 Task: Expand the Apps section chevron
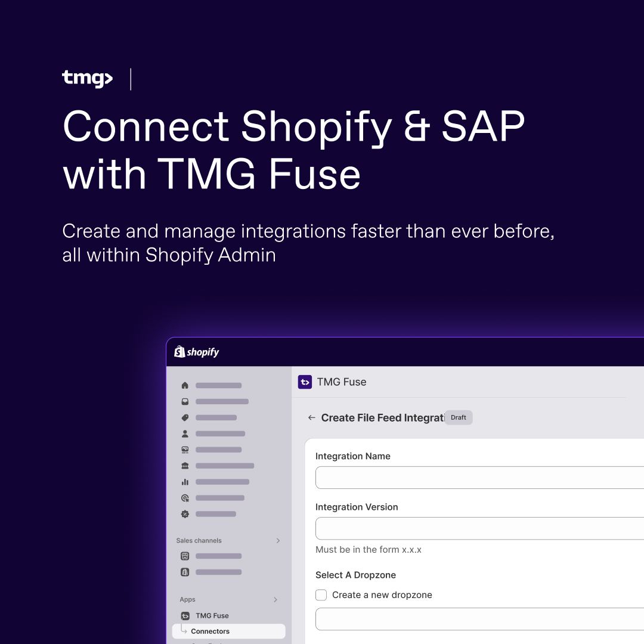(x=275, y=600)
